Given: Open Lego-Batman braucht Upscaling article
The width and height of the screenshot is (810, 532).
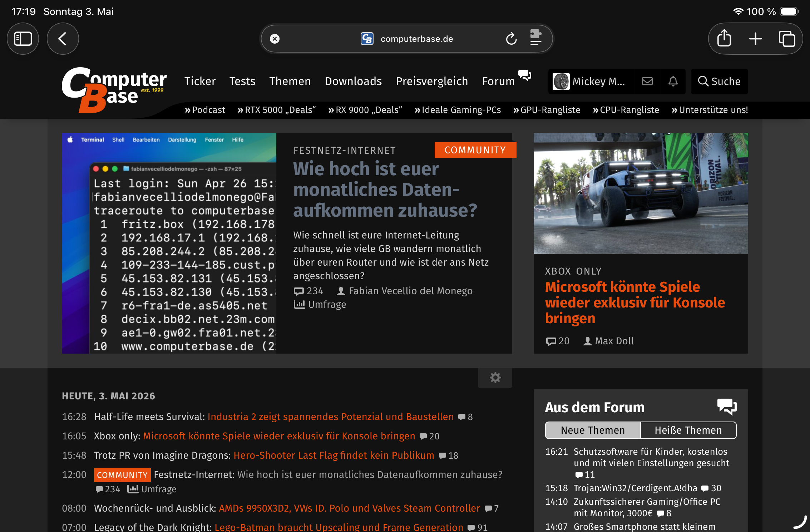Looking at the screenshot, I should pyautogui.click(x=339, y=527).
